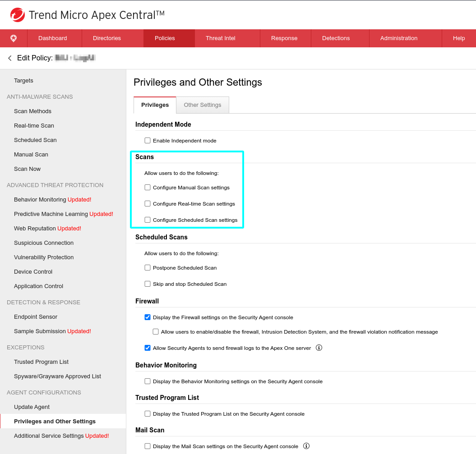Click the Trend Micro logo icon
The image size is (476, 454).
17,15
